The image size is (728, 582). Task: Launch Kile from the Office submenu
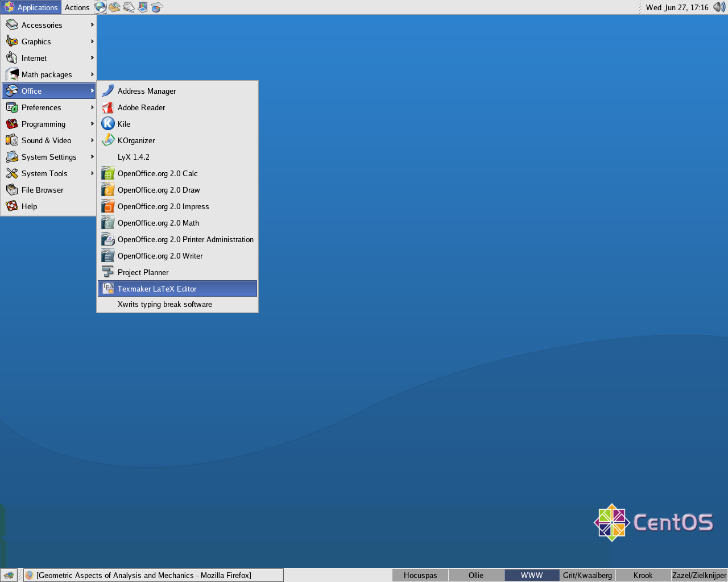click(x=177, y=124)
